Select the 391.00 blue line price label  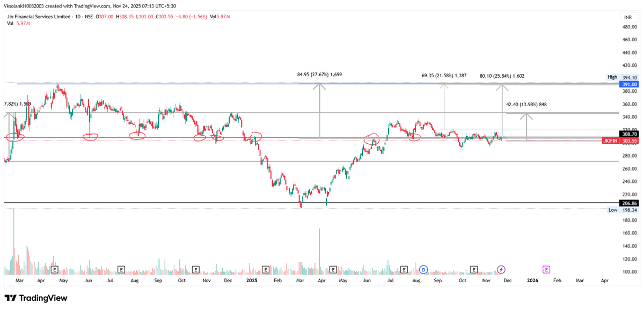click(630, 84)
